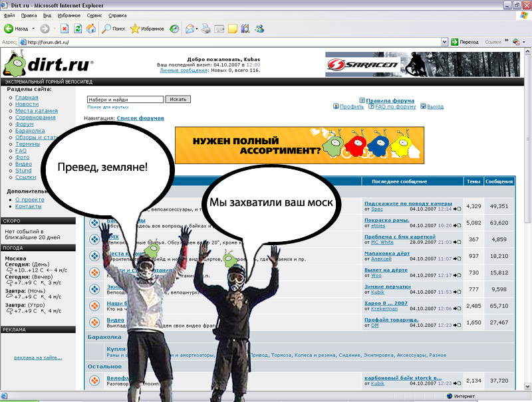Open the Вид menu

point(47,15)
